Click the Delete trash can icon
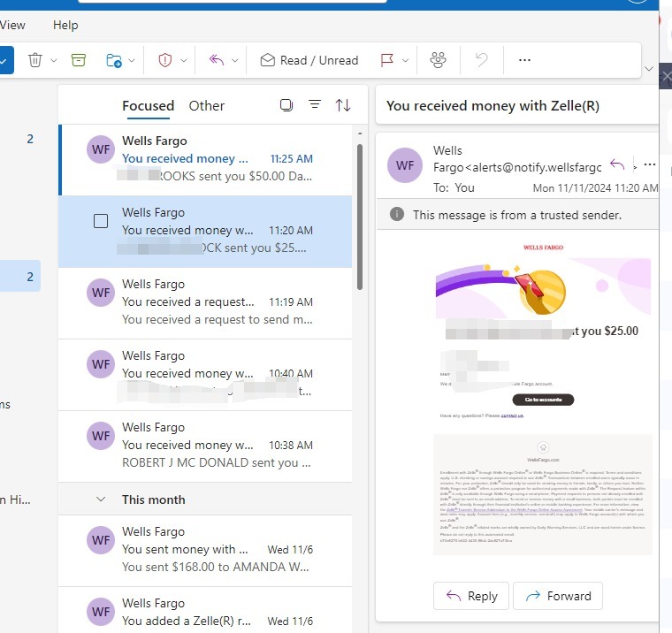This screenshot has width=672, height=633. point(35,60)
